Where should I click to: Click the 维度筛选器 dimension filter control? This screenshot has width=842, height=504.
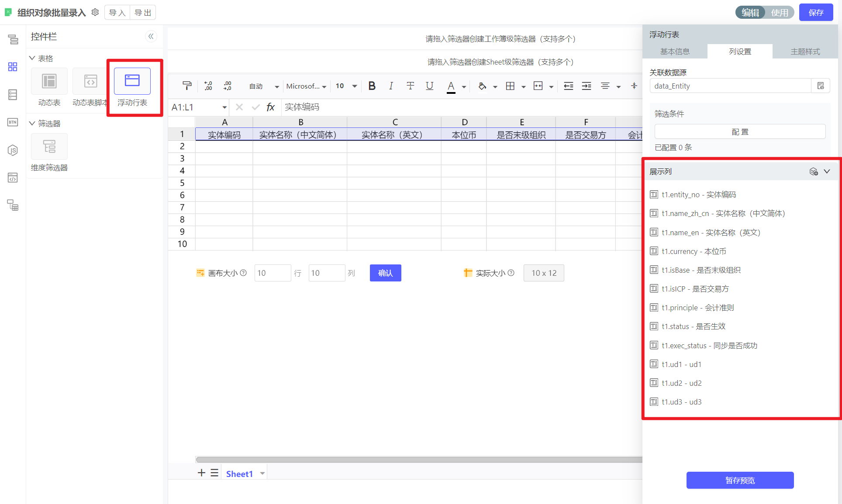point(49,147)
